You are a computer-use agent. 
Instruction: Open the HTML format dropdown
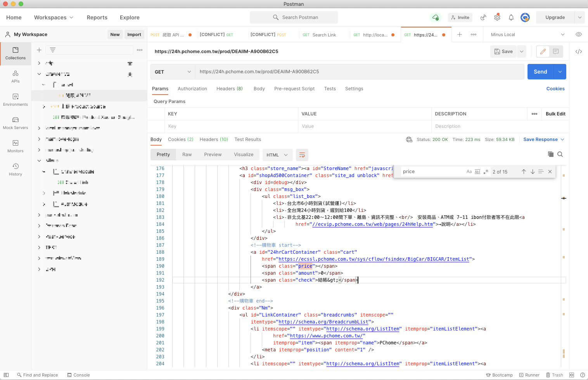(277, 155)
